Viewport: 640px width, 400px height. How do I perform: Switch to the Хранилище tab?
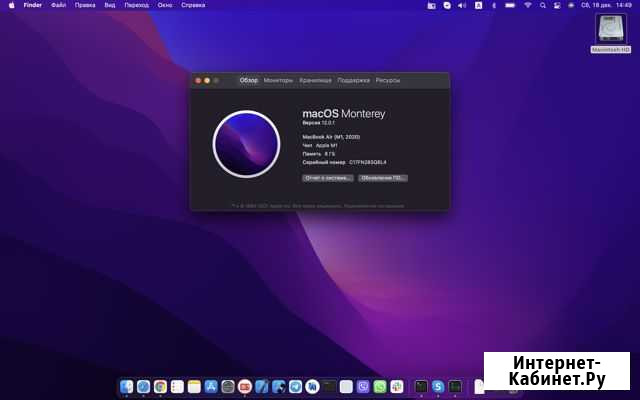click(x=315, y=80)
